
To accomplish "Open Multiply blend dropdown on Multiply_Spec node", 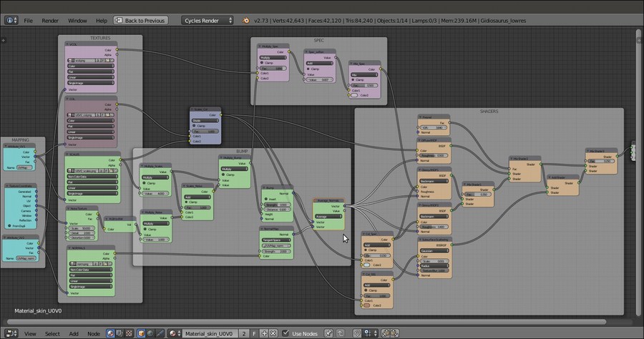I will [273, 58].
